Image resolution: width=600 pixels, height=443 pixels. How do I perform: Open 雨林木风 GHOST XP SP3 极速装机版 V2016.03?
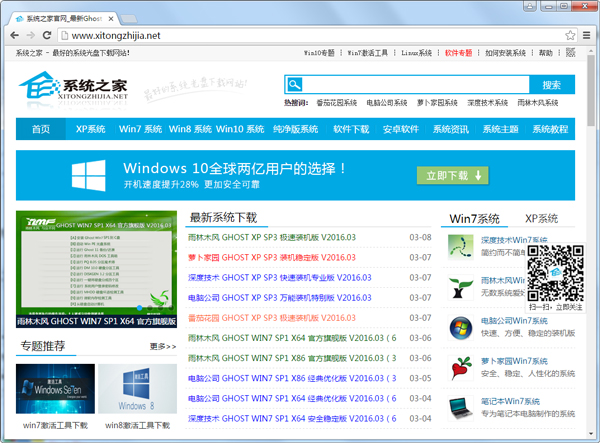272,238
